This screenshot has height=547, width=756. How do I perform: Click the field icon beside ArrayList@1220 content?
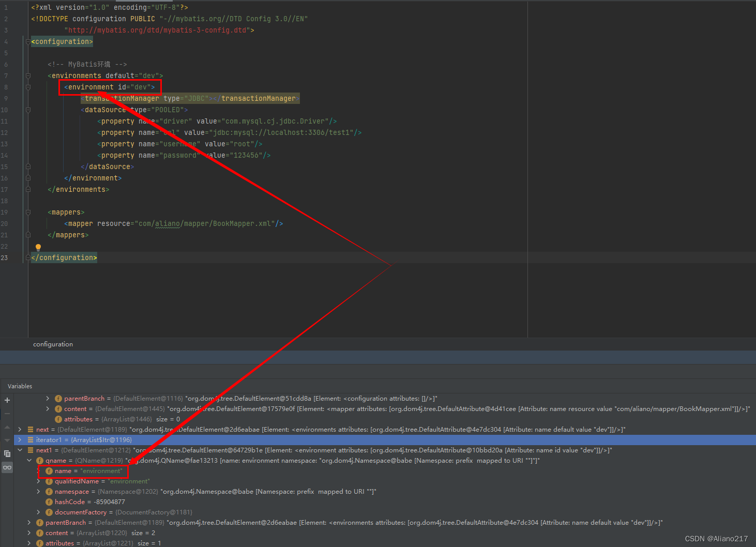pos(40,533)
